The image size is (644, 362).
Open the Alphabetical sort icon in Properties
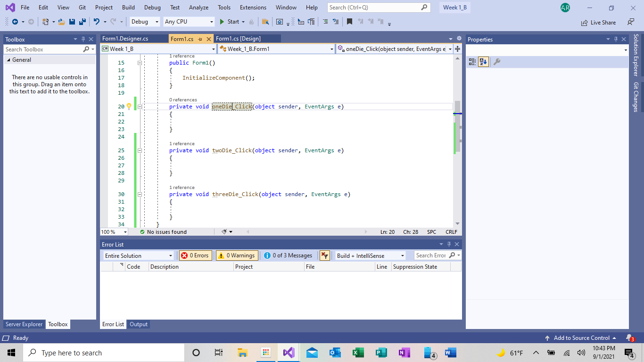point(483,61)
